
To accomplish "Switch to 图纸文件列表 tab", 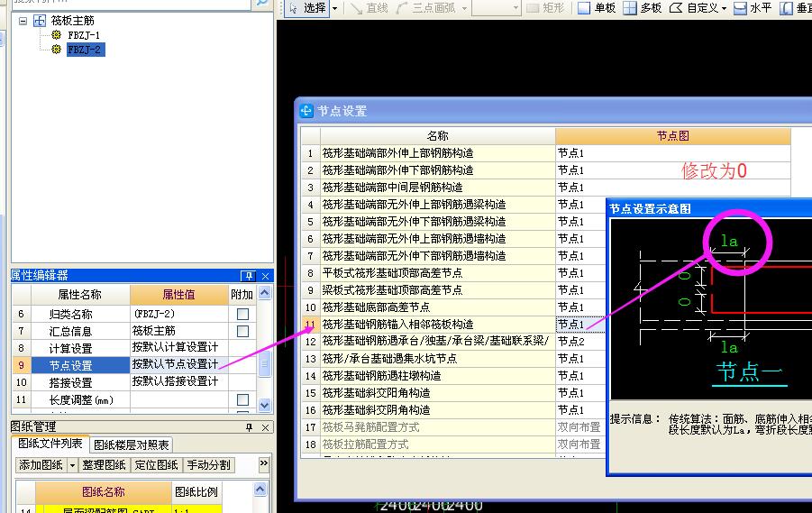I will point(50,444).
